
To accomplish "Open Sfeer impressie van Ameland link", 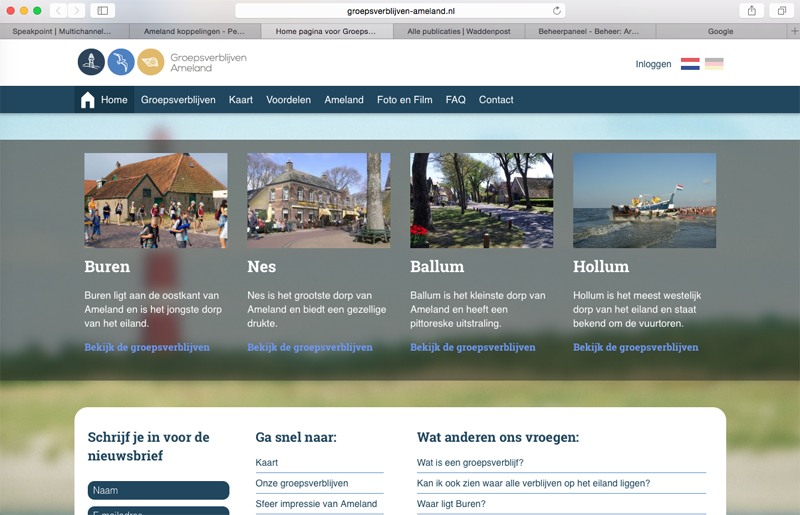I will click(316, 504).
